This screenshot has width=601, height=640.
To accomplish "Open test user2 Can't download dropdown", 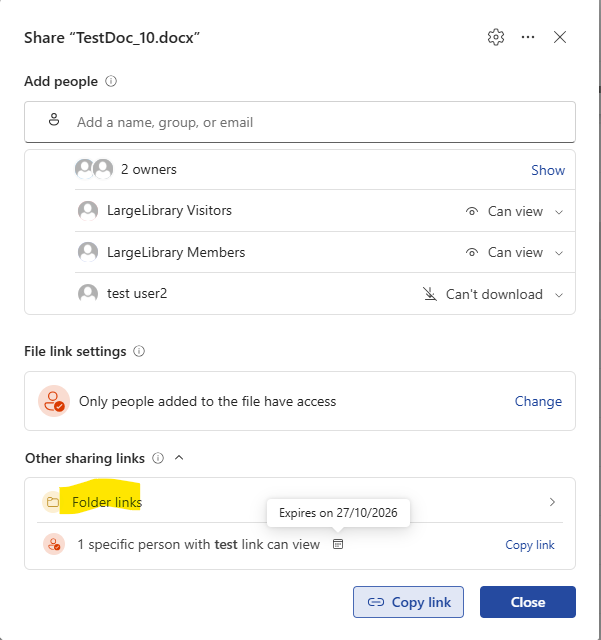I will pos(493,294).
